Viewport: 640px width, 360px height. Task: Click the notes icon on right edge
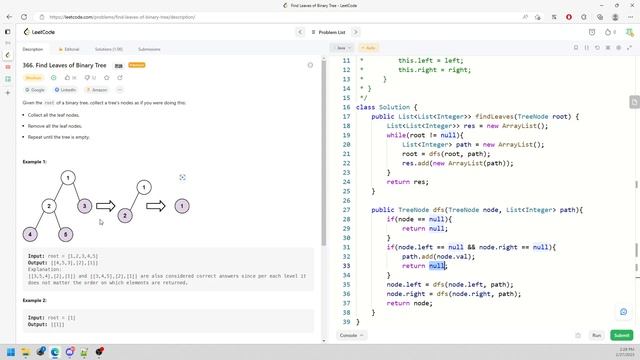tap(634, 102)
